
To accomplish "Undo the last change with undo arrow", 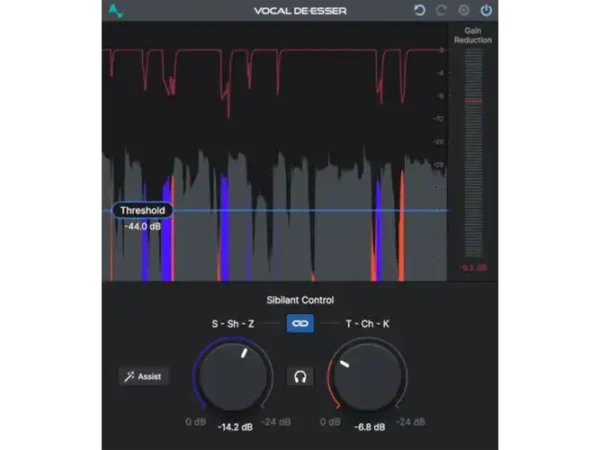I will coord(419,10).
